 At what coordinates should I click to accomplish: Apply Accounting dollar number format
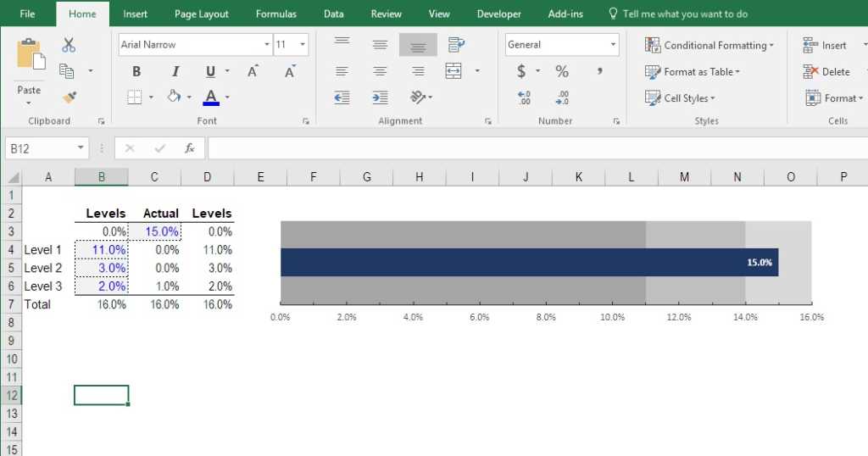pos(521,71)
